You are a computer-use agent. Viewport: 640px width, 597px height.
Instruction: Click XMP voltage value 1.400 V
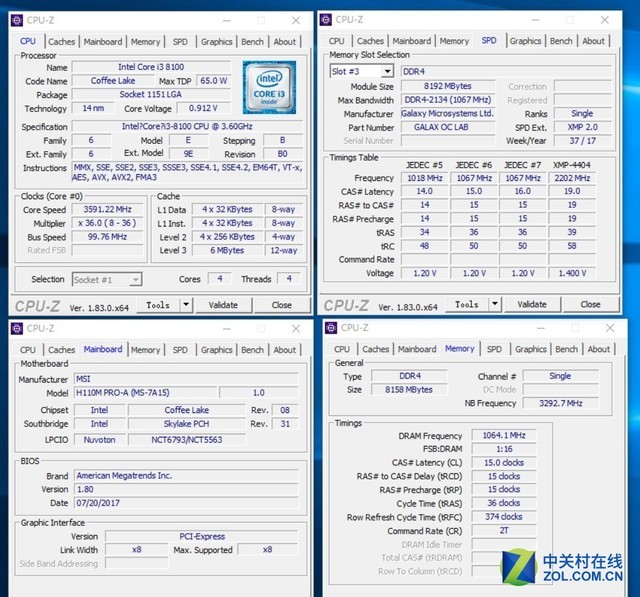(x=572, y=273)
